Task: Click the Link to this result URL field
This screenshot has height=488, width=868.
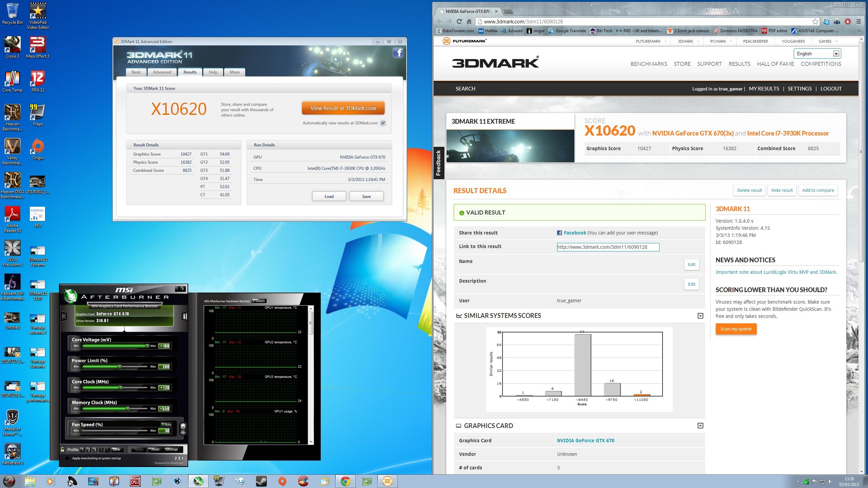Action: (x=608, y=247)
